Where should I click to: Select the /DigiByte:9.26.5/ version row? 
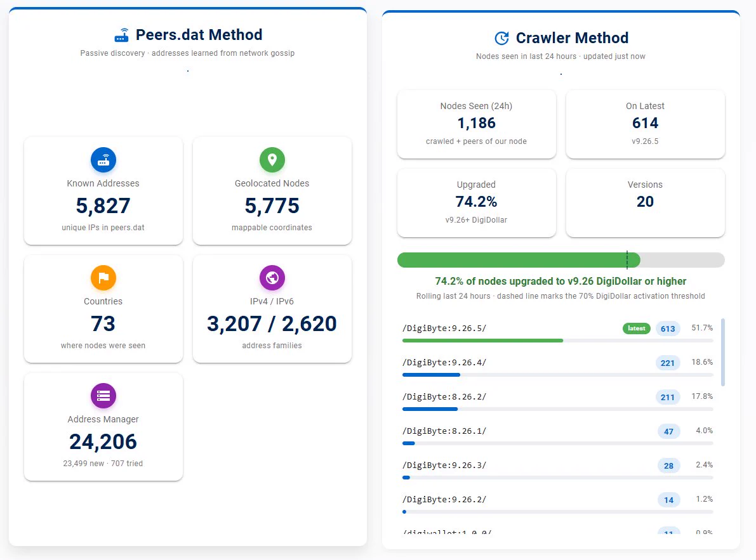coord(558,332)
